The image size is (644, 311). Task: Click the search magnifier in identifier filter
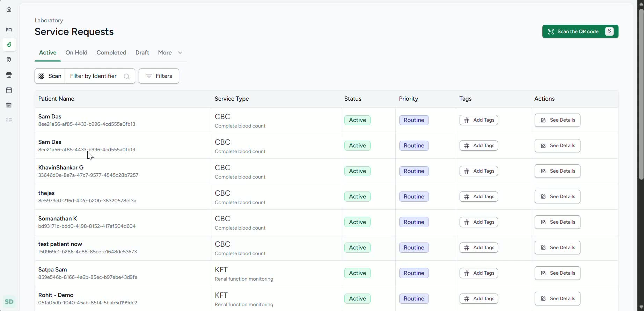127,76
